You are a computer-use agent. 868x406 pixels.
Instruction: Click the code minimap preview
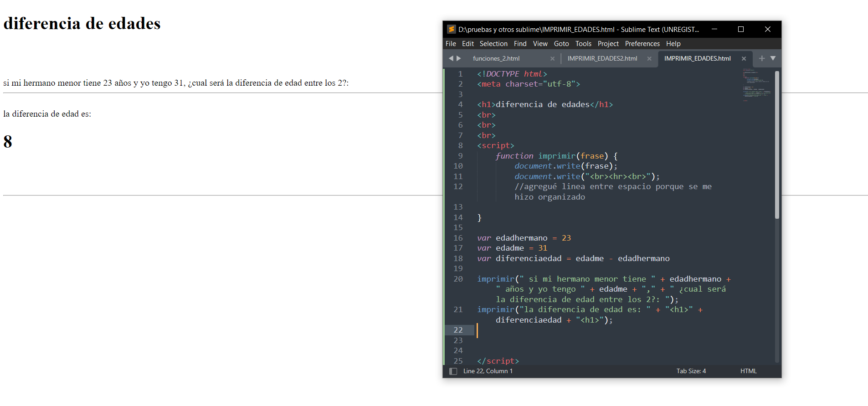coord(756,85)
